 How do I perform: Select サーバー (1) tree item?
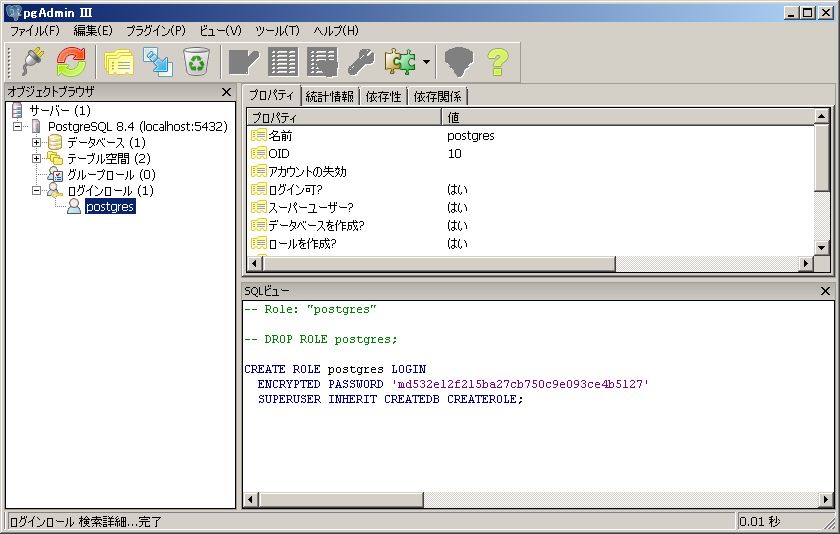tap(60, 110)
